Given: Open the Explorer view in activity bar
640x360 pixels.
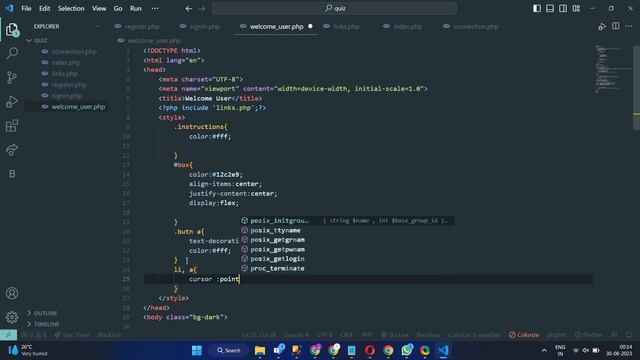Looking at the screenshot, I should [x=12, y=30].
